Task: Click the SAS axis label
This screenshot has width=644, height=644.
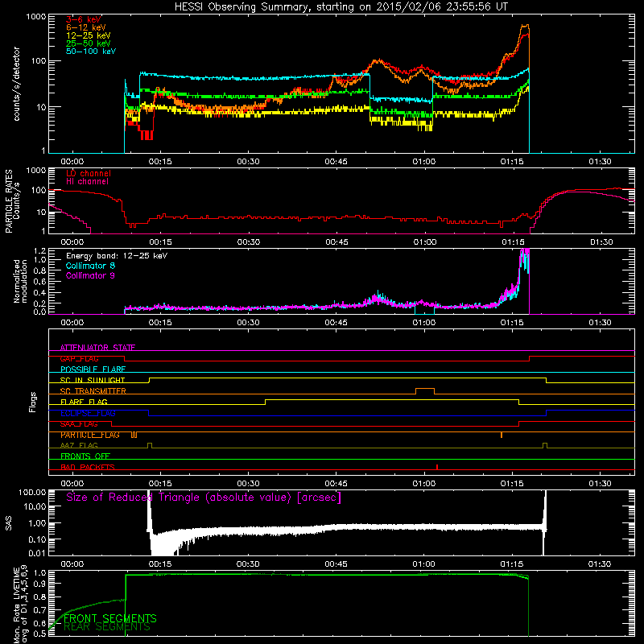Action: pos(8,523)
